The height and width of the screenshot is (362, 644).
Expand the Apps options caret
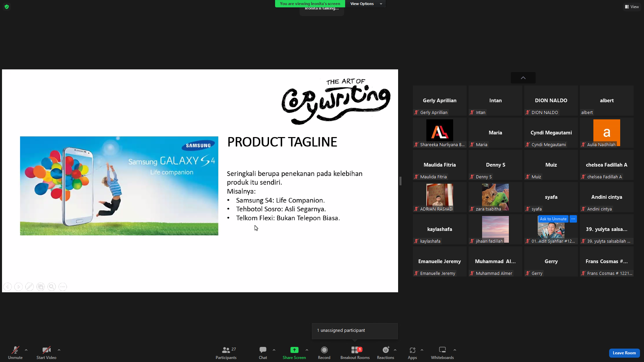422,350
